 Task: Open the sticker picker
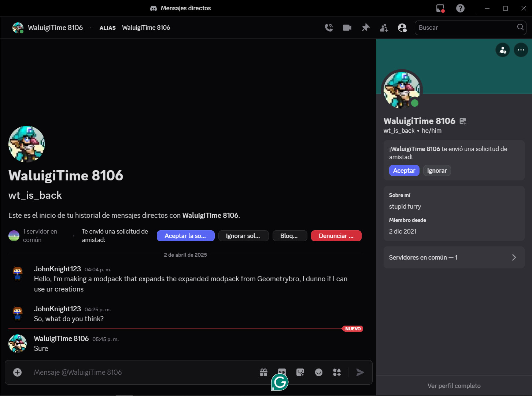300,373
